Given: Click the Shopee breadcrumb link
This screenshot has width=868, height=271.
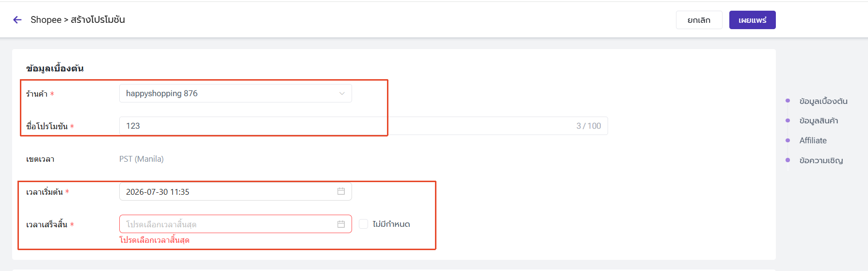Looking at the screenshot, I should point(46,20).
